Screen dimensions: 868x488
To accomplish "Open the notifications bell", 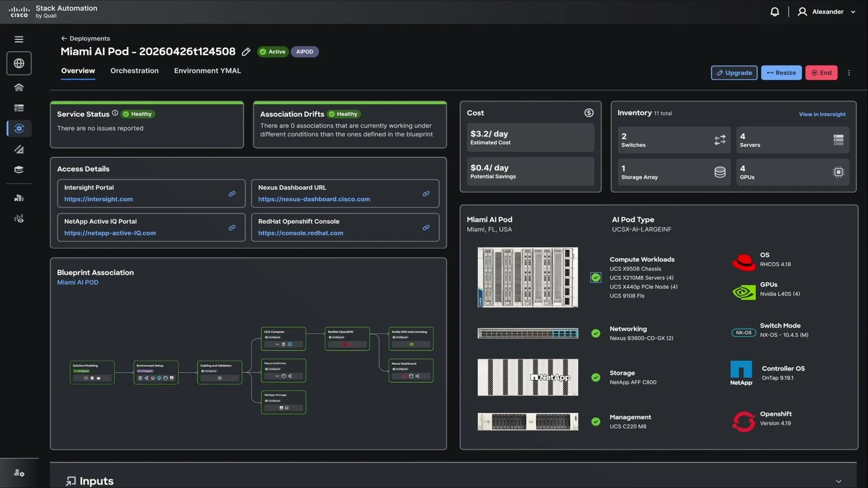I will pos(775,12).
